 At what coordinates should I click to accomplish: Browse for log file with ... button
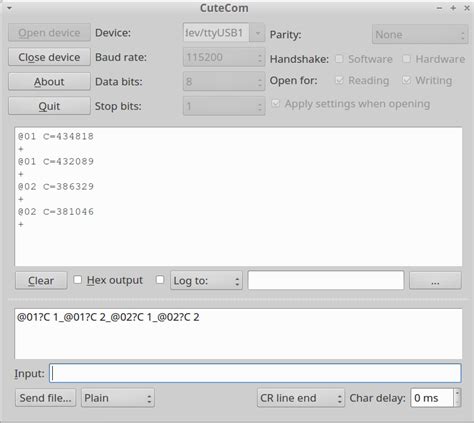tap(435, 280)
